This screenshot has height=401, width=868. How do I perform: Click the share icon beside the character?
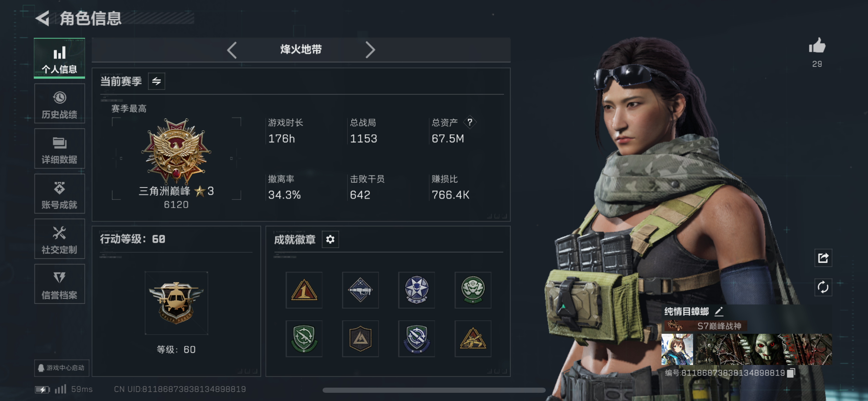(823, 258)
